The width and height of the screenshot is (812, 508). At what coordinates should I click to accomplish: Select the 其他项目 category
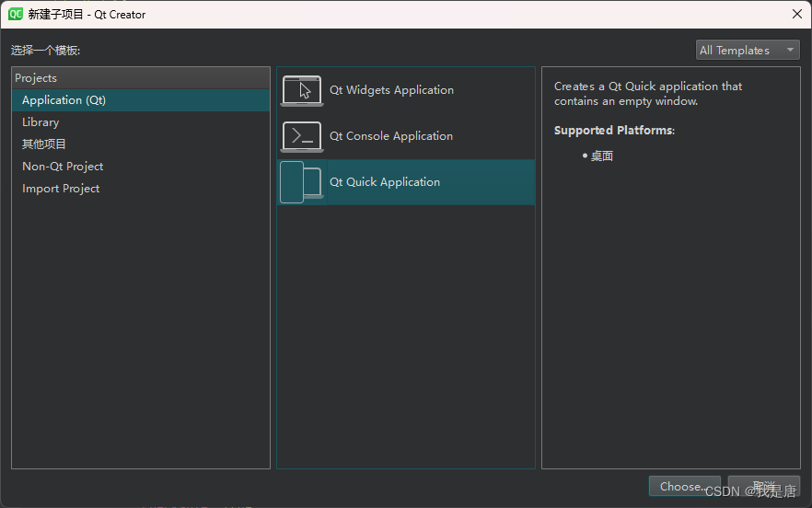pos(140,144)
